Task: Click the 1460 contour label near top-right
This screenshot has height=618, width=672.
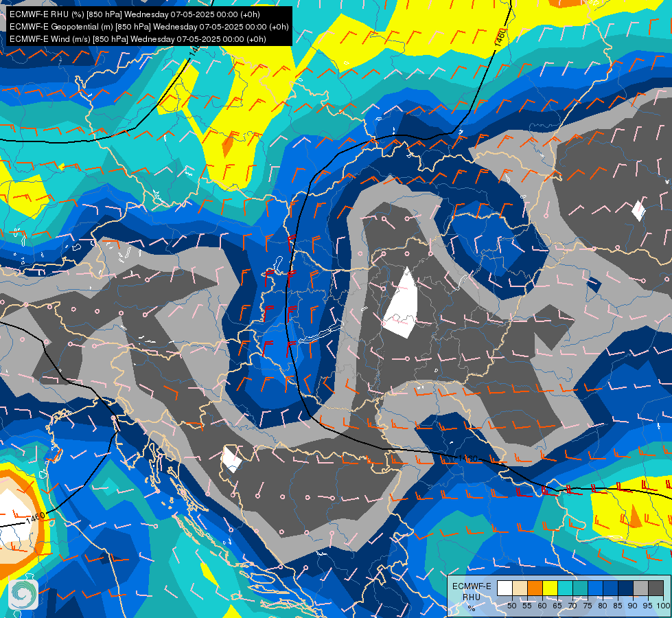Action: click(500, 37)
